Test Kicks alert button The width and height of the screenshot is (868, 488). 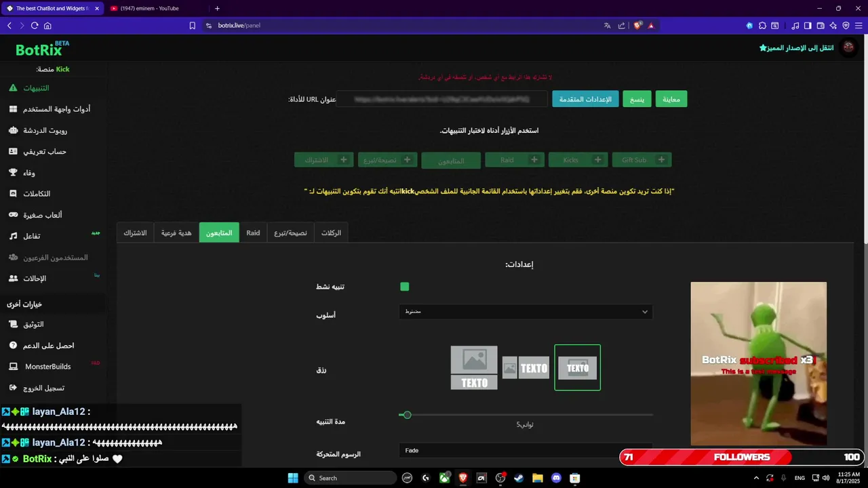(x=578, y=160)
